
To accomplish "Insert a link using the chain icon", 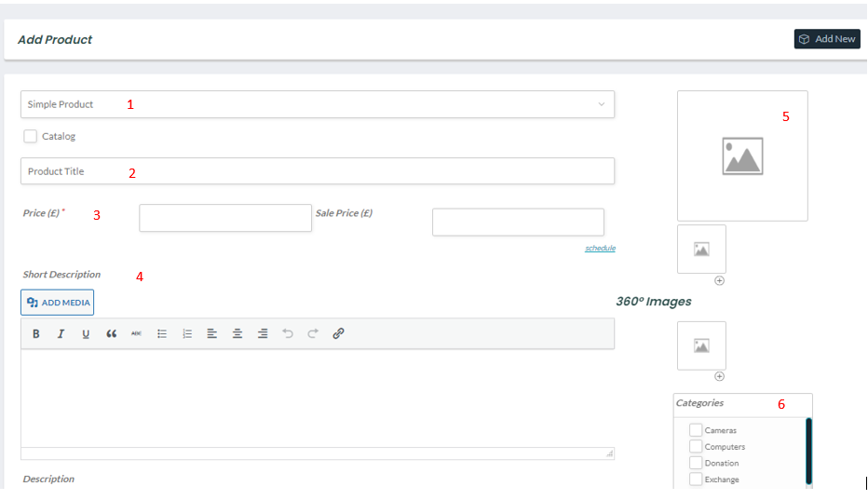I will coord(338,333).
